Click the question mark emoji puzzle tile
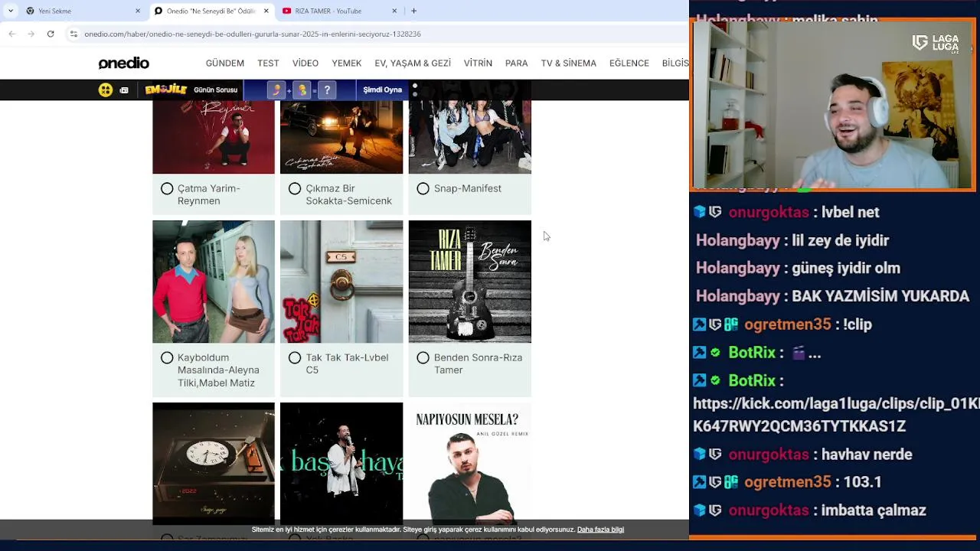980x551 pixels. [x=327, y=90]
